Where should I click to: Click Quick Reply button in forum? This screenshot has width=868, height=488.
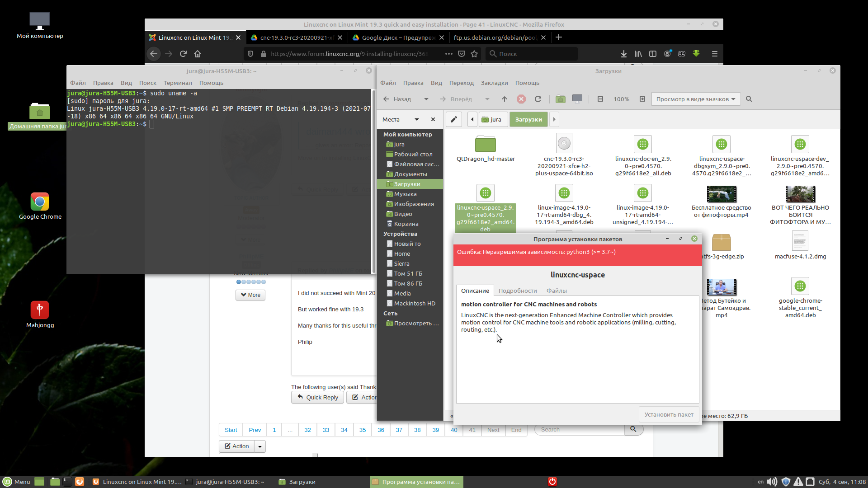coord(317,397)
